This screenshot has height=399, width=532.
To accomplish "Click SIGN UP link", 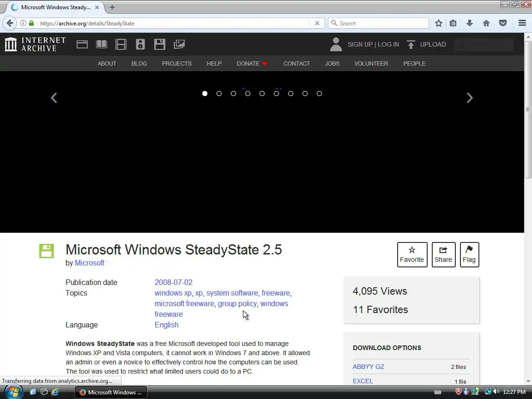I will 360,44.
